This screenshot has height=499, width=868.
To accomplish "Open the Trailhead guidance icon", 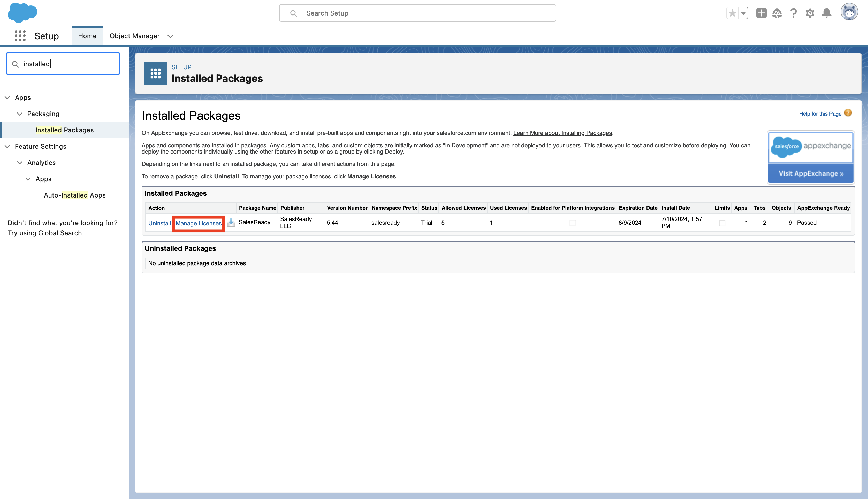I will pyautogui.click(x=777, y=13).
